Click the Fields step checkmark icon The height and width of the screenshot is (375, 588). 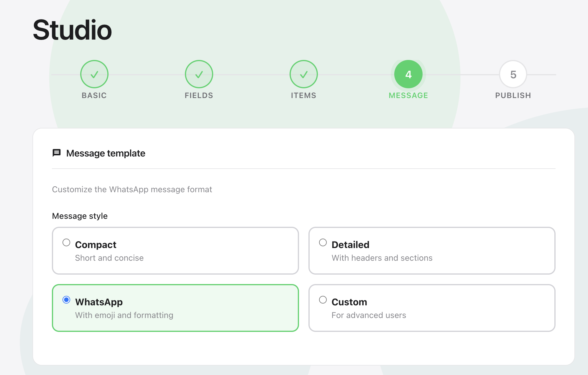tap(199, 74)
